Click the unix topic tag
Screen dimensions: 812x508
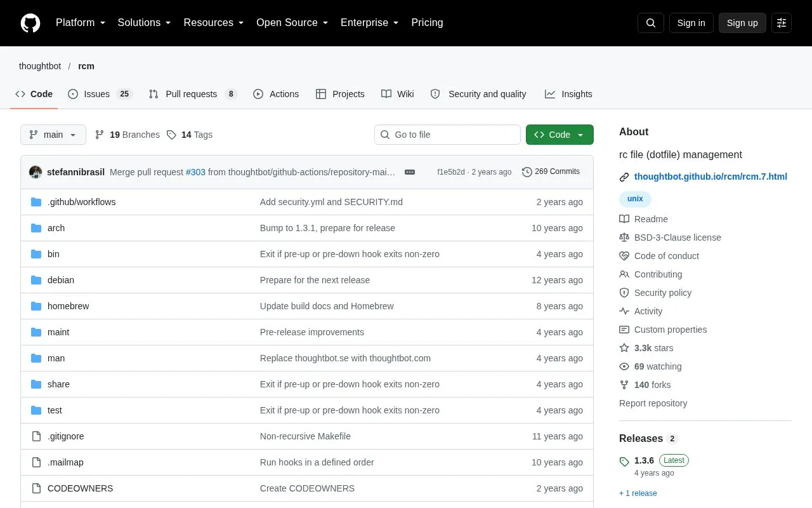pos(635,199)
